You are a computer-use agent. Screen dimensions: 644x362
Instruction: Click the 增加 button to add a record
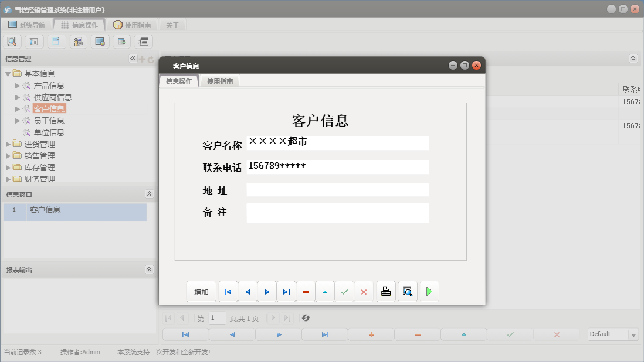pos(201,291)
